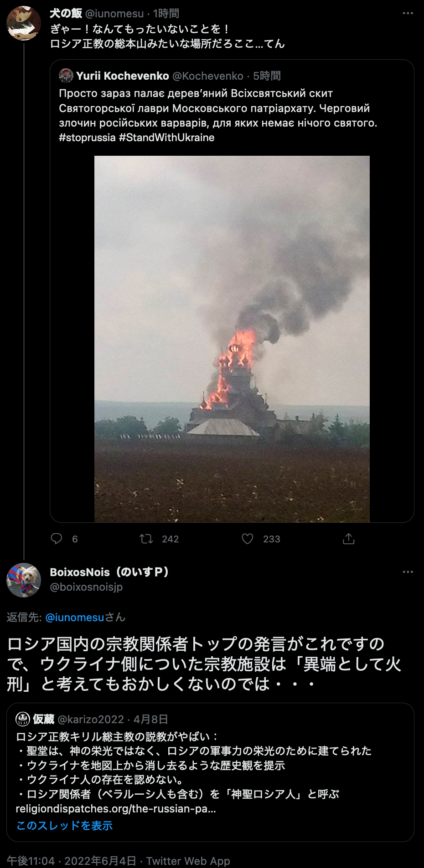The width and height of the screenshot is (424, 868).
Task: Open BoixosNois dog avatar profile
Action: 24,580
